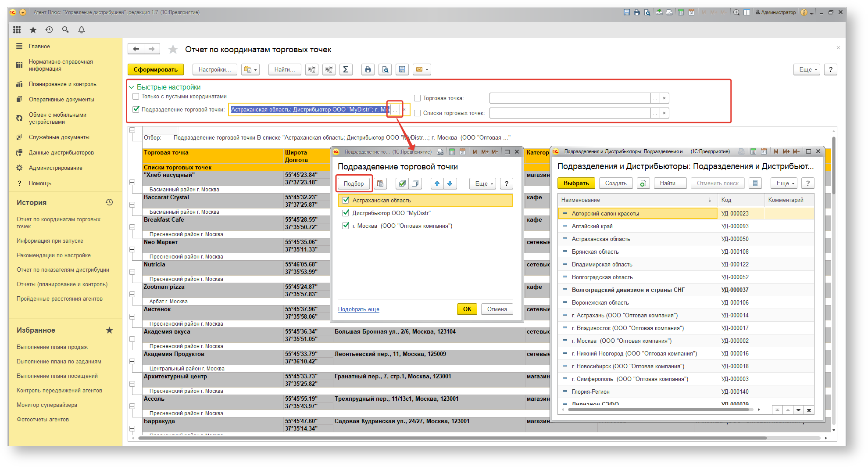
Task: Click the uncheck all items icon in selection dialog
Action: coord(415,183)
